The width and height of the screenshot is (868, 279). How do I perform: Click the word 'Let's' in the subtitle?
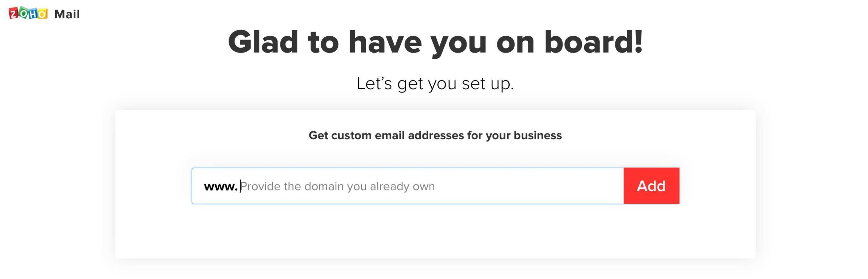pos(374,83)
